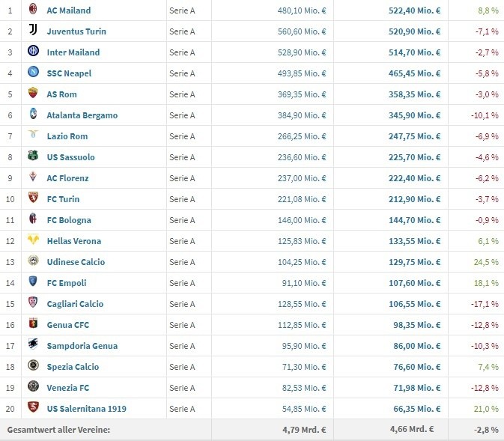This screenshot has width=504, height=441.
Task: Click the AC Florenz club crest
Action: click(x=33, y=177)
